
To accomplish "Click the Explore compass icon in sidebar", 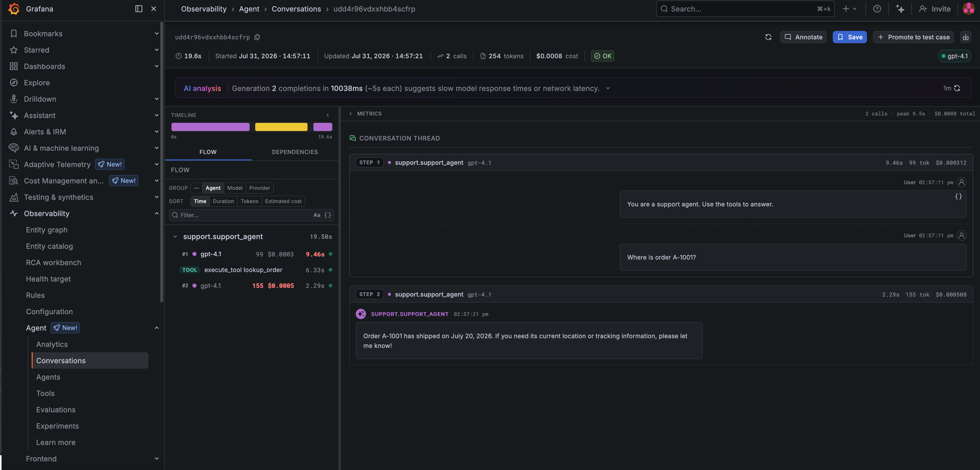I will click(x=14, y=83).
